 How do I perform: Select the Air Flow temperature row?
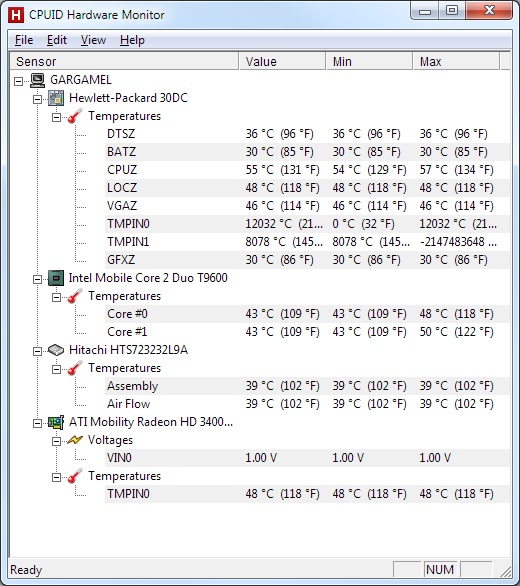click(308, 404)
